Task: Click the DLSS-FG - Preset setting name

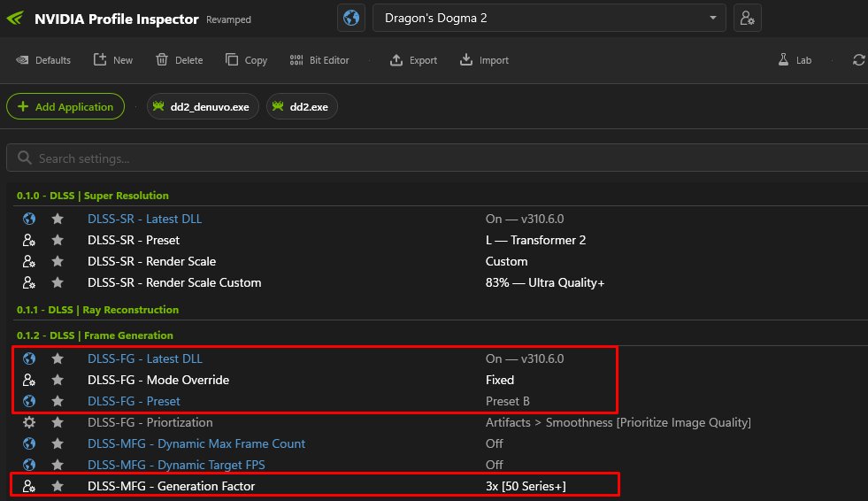Action: click(134, 401)
